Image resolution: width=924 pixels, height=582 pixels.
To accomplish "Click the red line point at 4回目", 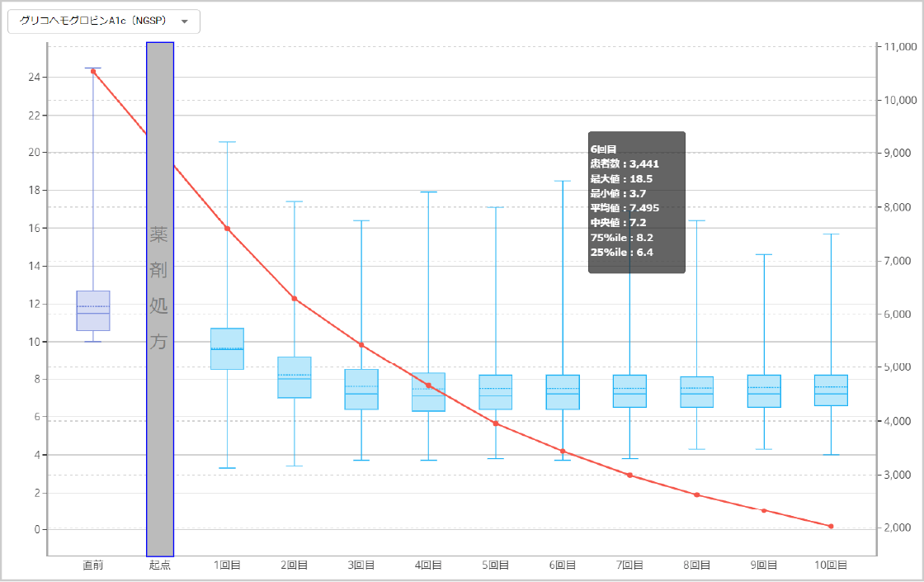I will [428, 386].
